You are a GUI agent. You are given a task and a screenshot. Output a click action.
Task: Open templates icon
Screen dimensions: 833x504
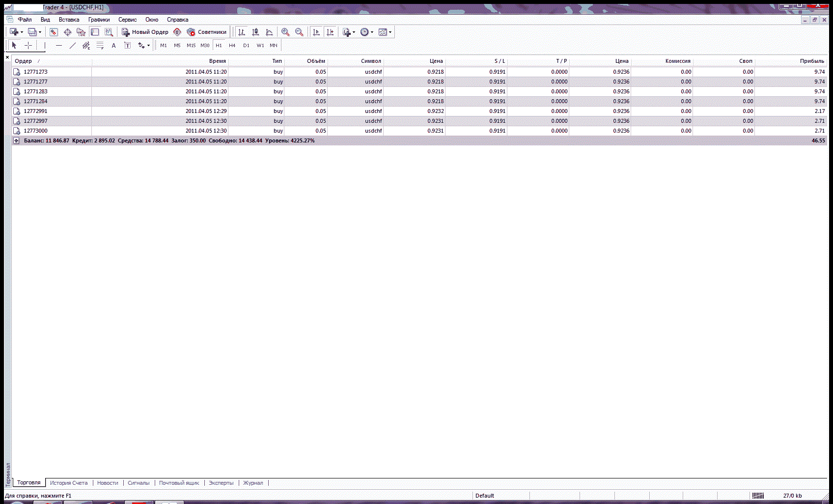[383, 32]
